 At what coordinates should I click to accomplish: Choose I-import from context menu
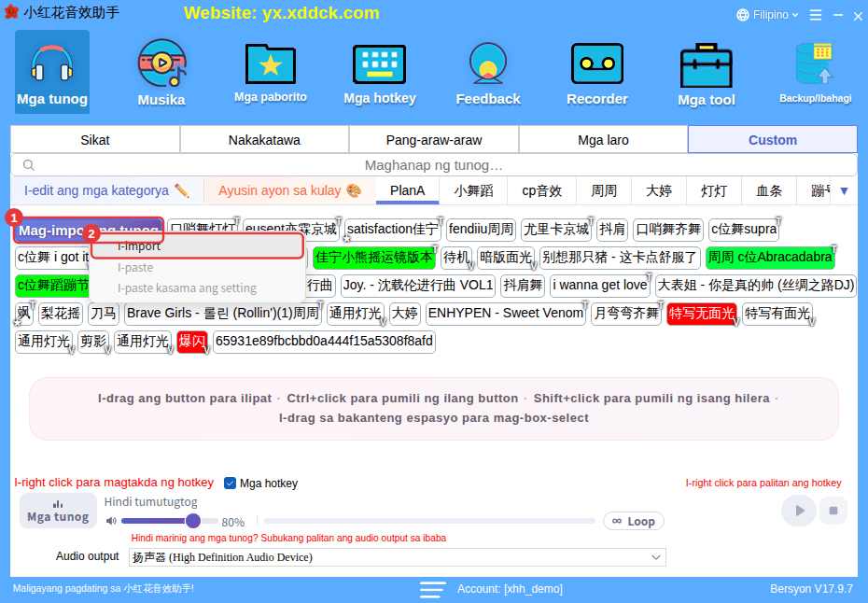coord(197,246)
